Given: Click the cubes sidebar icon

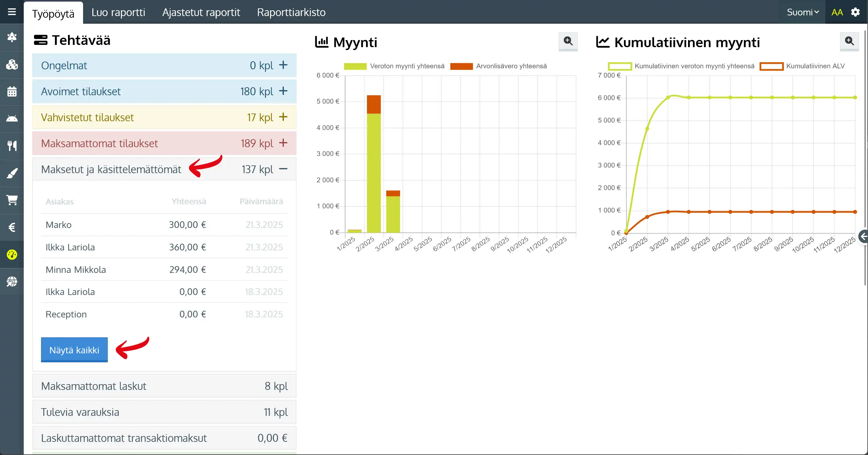Looking at the screenshot, I should click(12, 64).
